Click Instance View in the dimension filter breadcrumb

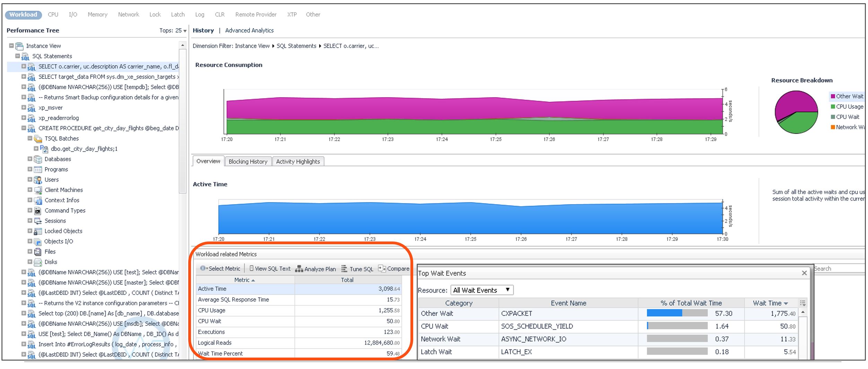[252, 46]
